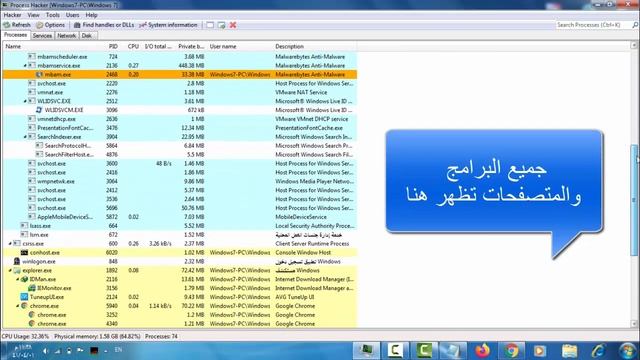This screenshot has height=360, width=640.
Task: Click the Chrome icon of PID 3252
Action: pos(31,315)
